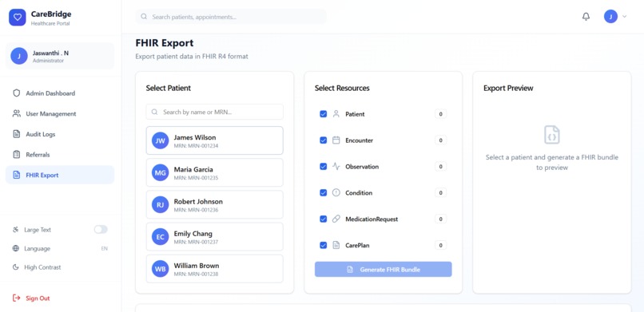Click the Admin Dashboard shield icon

(x=17, y=93)
